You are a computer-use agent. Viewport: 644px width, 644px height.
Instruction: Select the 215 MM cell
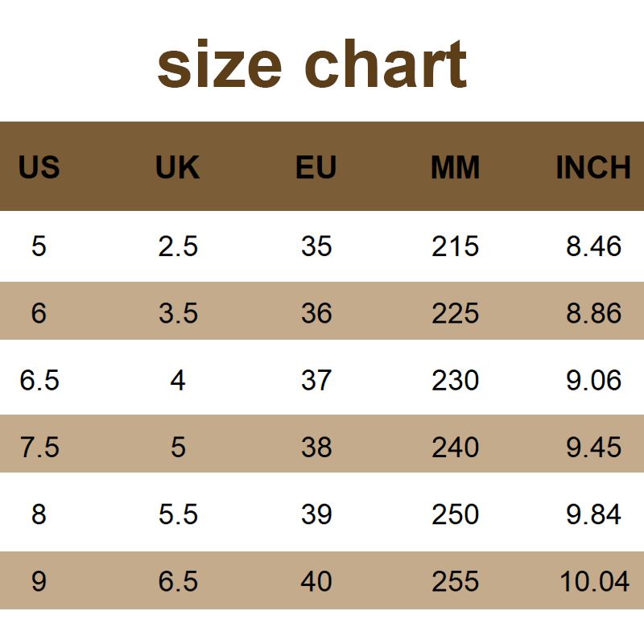(455, 246)
